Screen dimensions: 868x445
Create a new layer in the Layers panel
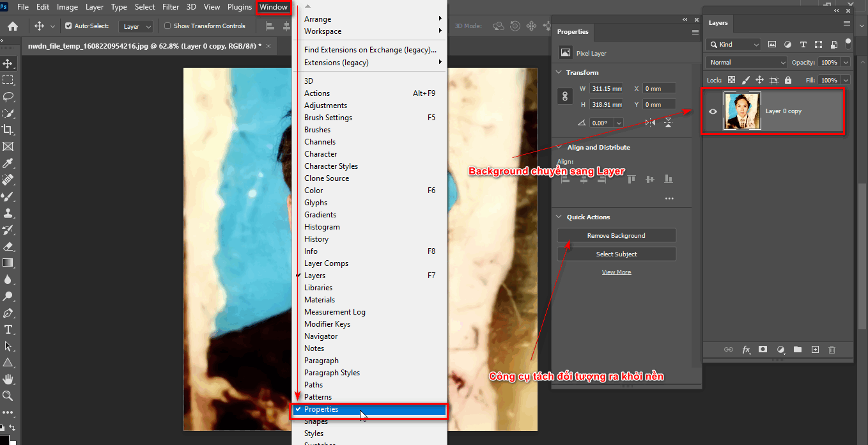(814, 350)
